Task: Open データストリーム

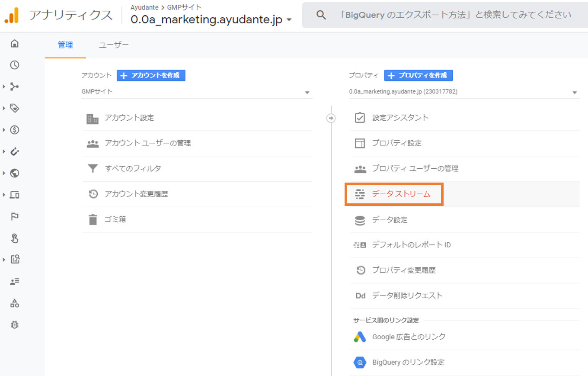Action: pyautogui.click(x=465, y=194)
